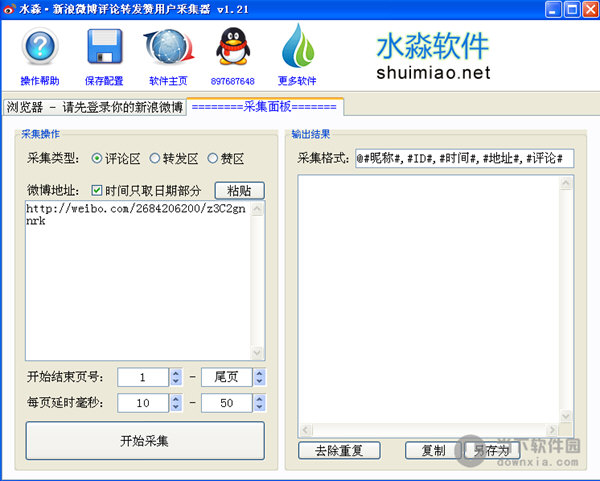Click the 软件主页 text label
Viewport: 600px width, 481px height.
(x=168, y=81)
